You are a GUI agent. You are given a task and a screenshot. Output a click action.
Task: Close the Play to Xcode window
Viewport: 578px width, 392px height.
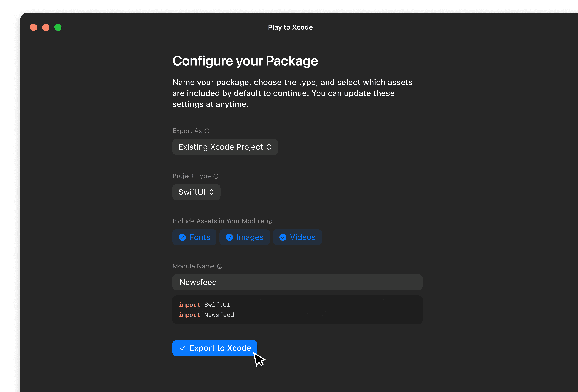34,27
